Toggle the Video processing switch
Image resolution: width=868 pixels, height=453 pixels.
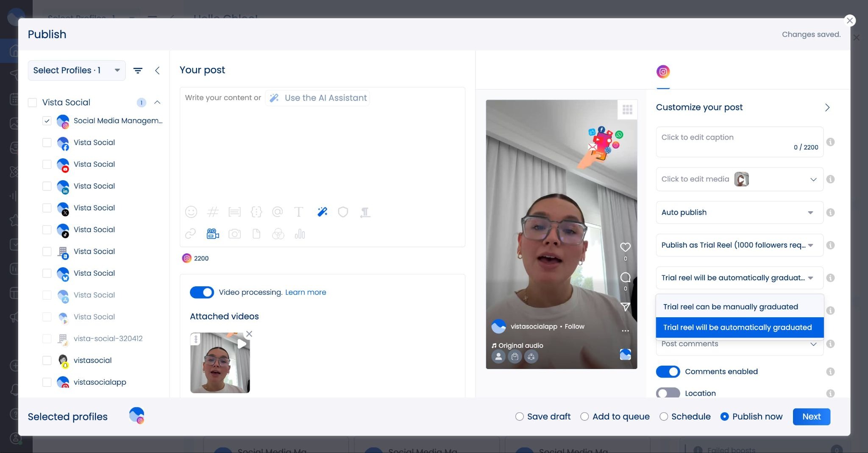click(202, 292)
